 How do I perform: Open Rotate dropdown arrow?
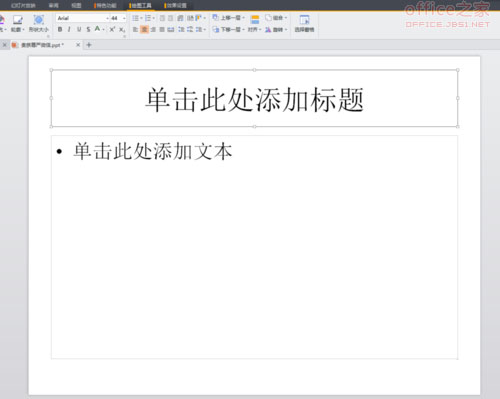click(x=286, y=30)
